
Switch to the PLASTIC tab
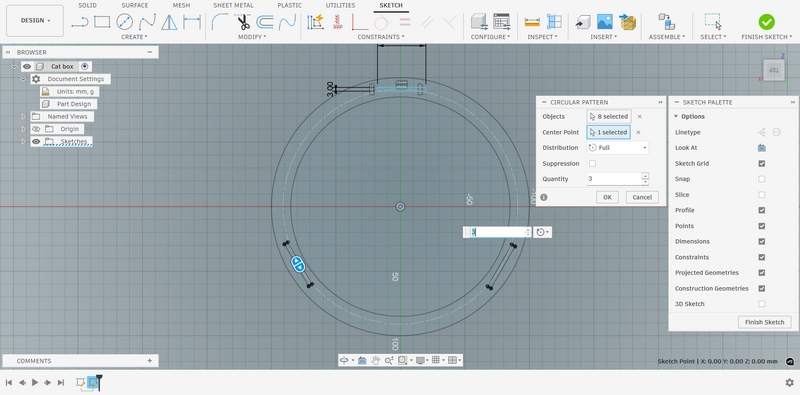coord(289,6)
